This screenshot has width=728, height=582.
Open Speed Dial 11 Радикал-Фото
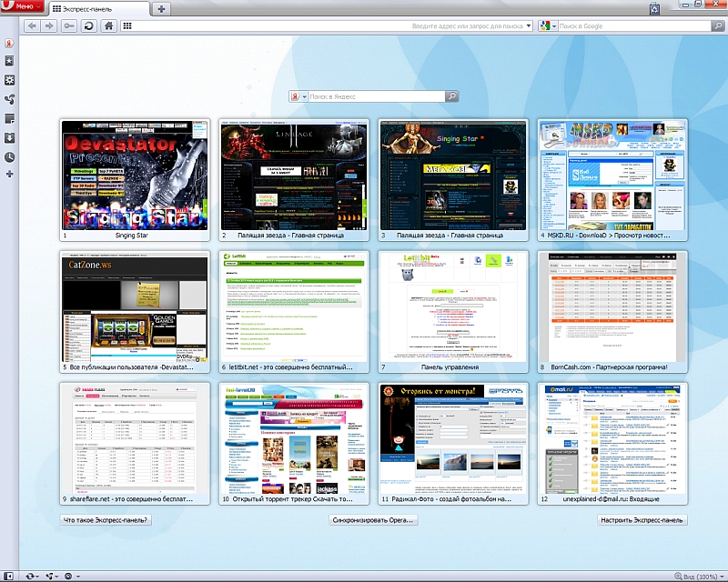453,443
